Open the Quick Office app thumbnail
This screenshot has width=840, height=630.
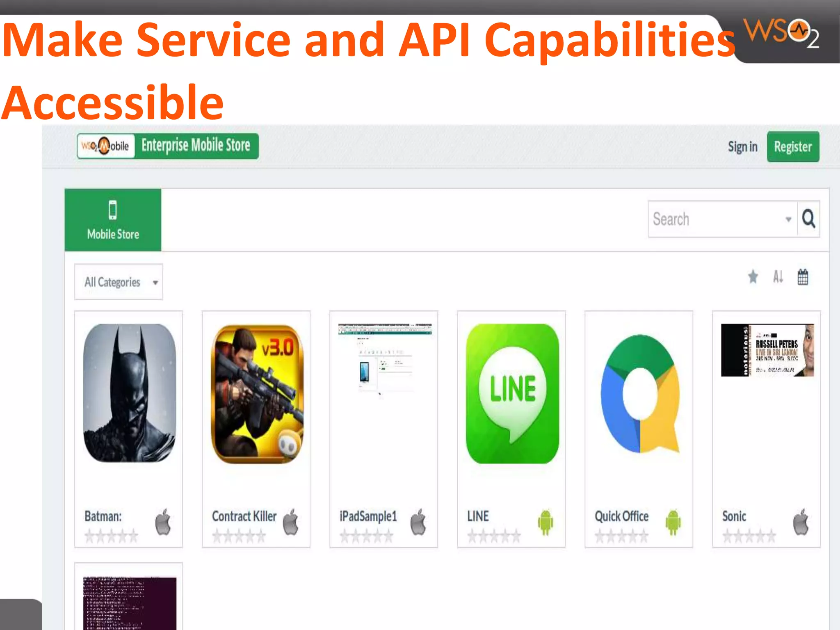tap(639, 394)
